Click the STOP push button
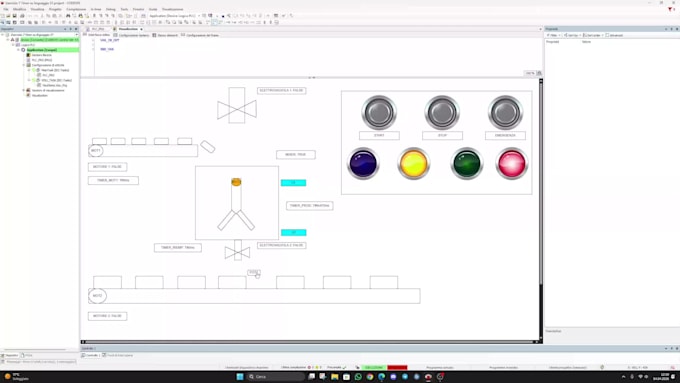This screenshot has height=383, width=680. click(442, 112)
